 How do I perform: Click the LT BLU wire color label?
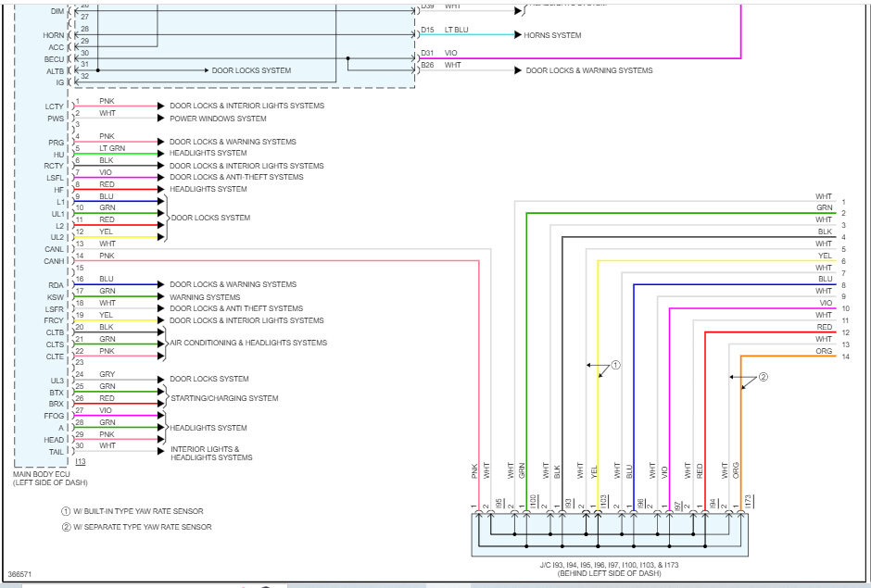click(456, 30)
